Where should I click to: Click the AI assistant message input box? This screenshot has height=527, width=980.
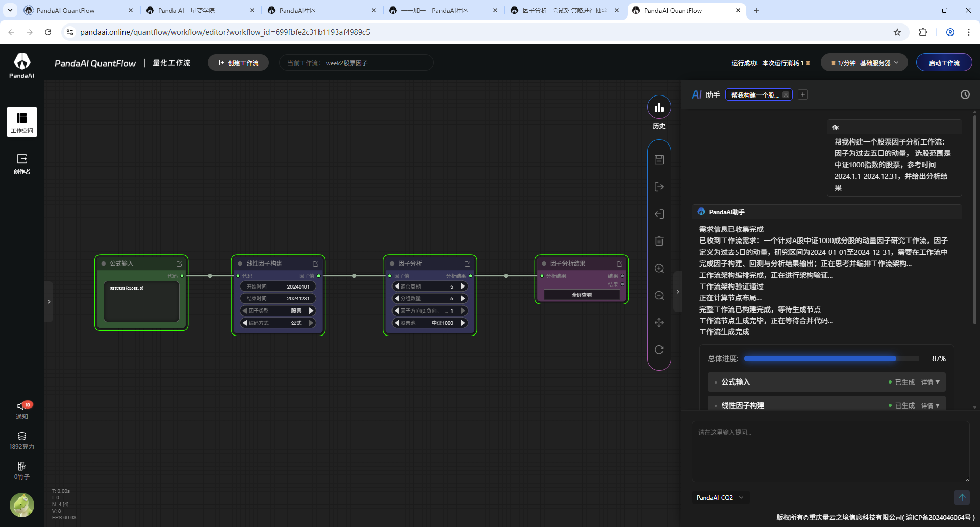tap(830, 451)
